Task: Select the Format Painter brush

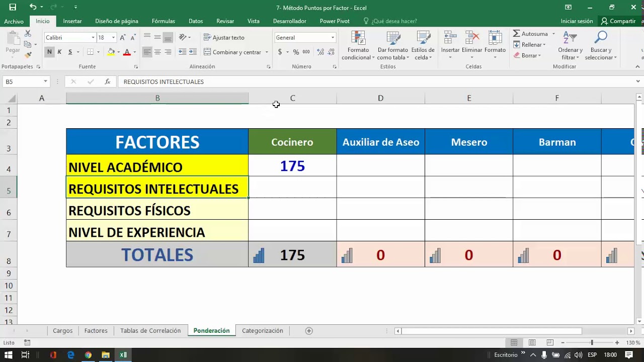Action: (28, 55)
